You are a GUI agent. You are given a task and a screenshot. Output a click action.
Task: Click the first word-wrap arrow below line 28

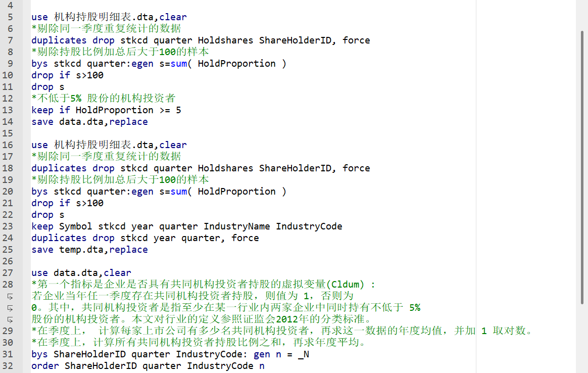pyautogui.click(x=10, y=296)
